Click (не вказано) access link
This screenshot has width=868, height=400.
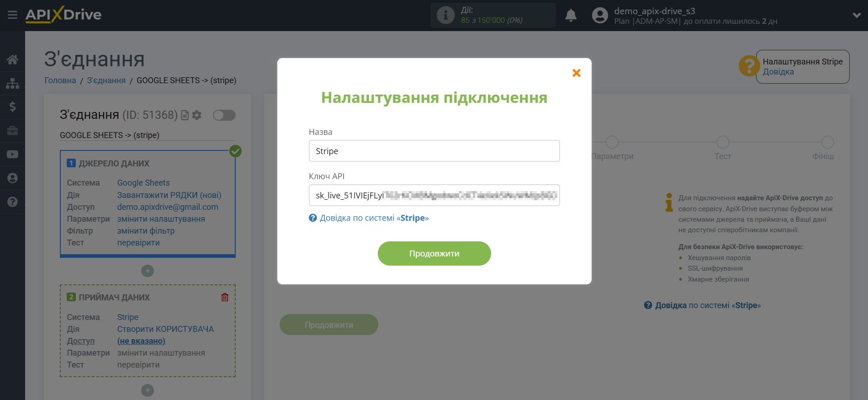pyautogui.click(x=141, y=341)
